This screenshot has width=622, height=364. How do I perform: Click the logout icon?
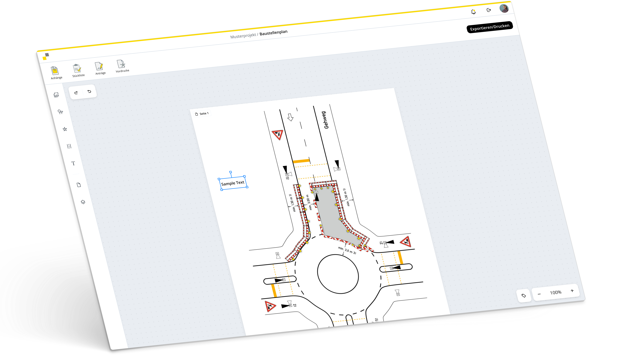click(x=488, y=10)
